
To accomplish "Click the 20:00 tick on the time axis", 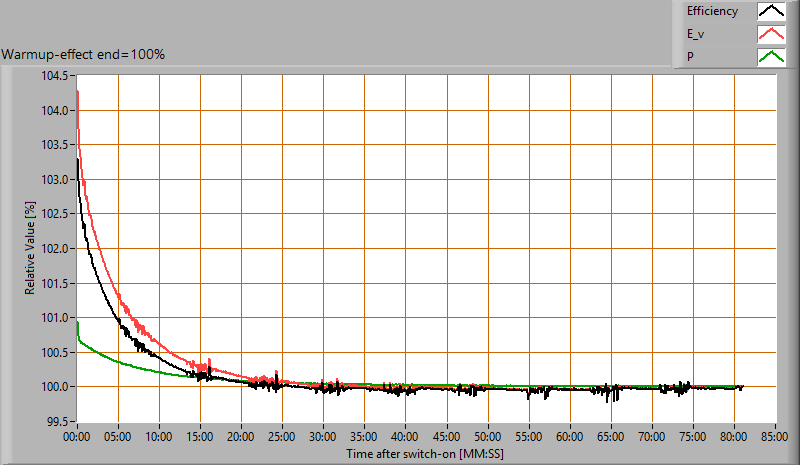I will coord(241,437).
